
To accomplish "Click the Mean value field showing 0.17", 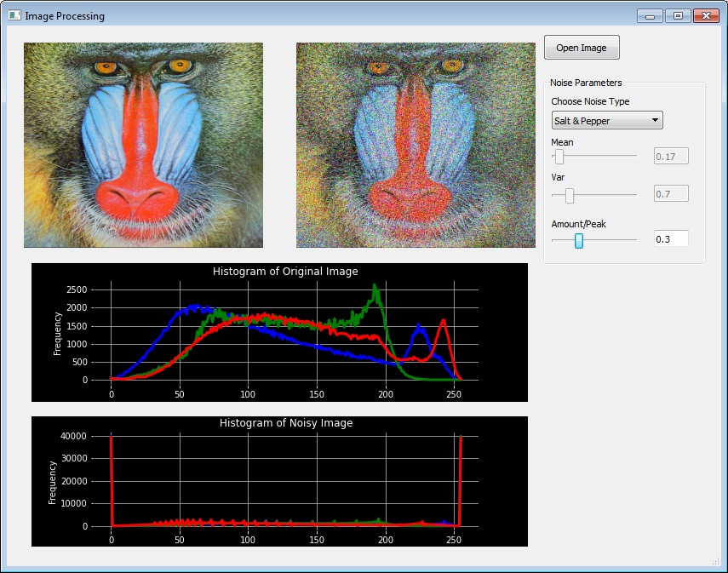I will coord(671,156).
